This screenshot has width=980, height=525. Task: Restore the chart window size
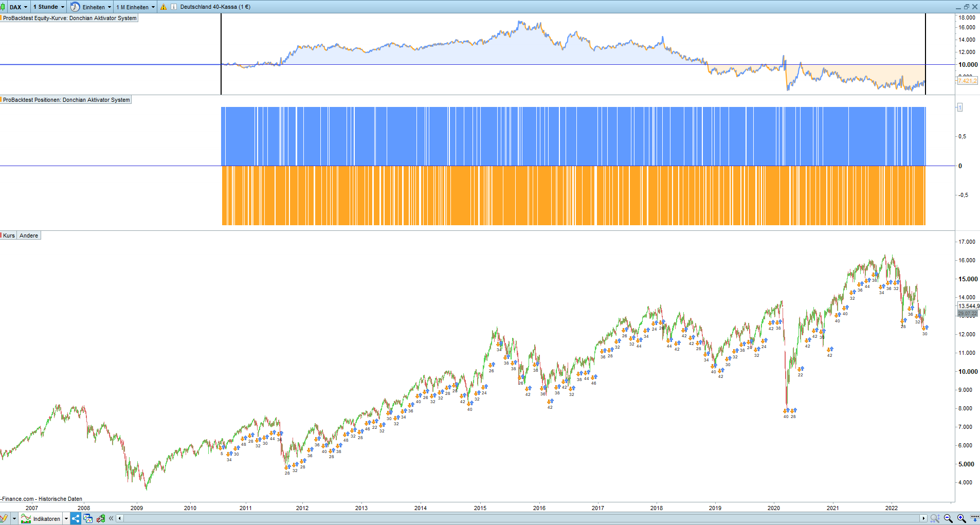point(967,7)
